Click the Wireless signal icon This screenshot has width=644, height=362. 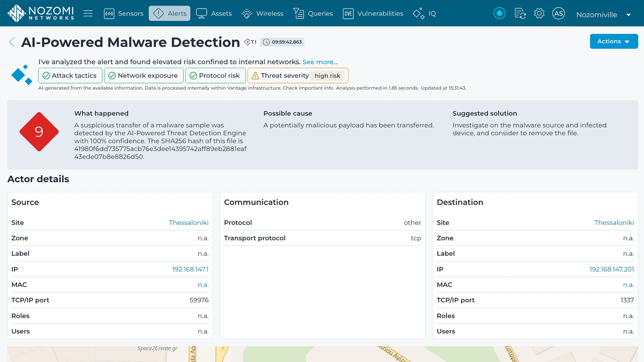pos(247,13)
